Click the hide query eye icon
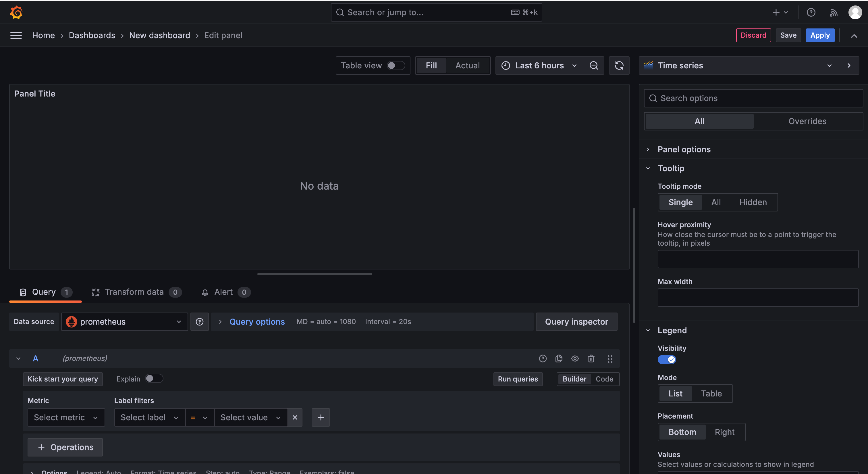This screenshot has height=474, width=868. pyautogui.click(x=574, y=359)
